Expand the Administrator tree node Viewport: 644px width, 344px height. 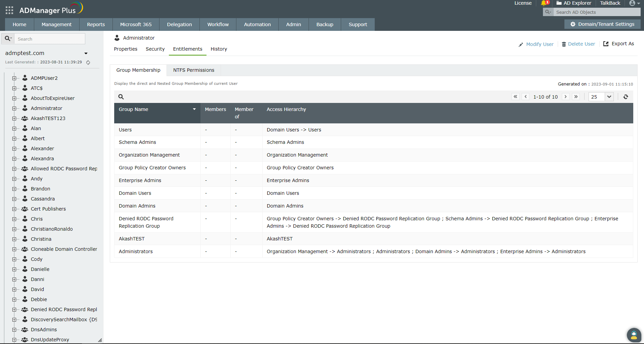[x=14, y=108]
